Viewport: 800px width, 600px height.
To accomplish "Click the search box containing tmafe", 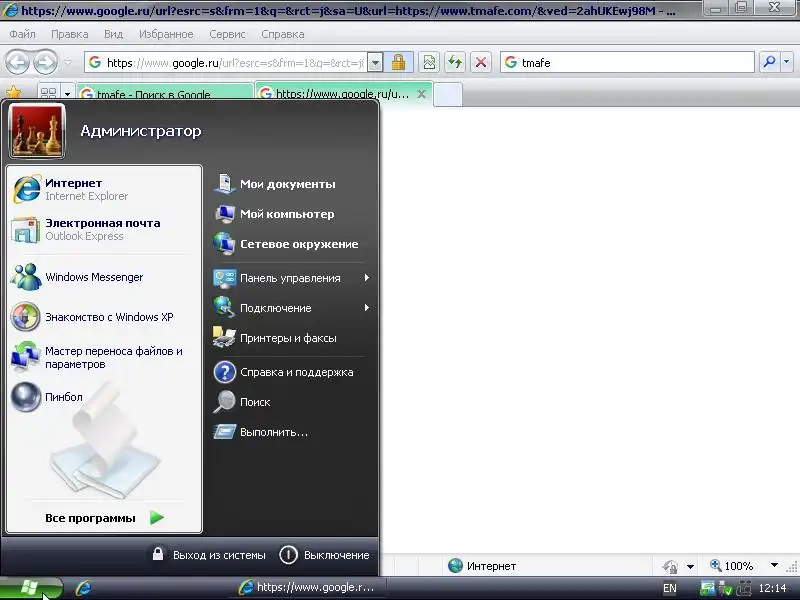I will click(x=627, y=63).
